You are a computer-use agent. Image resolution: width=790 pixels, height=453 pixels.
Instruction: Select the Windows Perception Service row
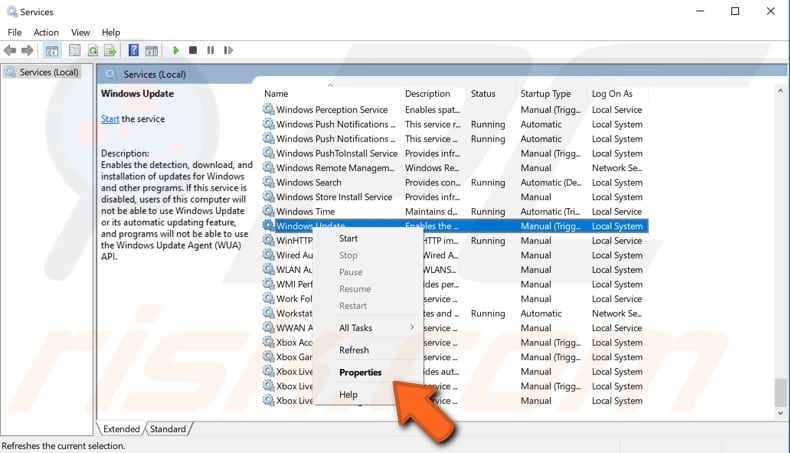point(455,109)
